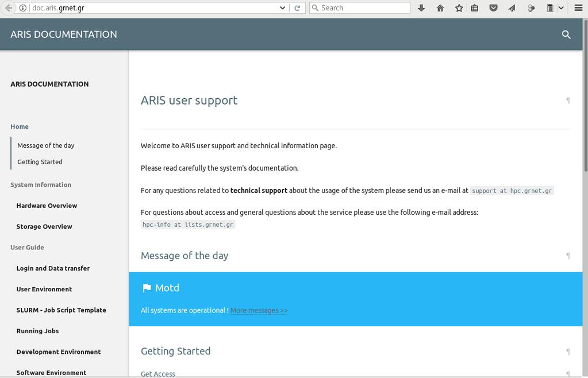Focus the browser Search box
588x378 pixels.
click(x=360, y=8)
